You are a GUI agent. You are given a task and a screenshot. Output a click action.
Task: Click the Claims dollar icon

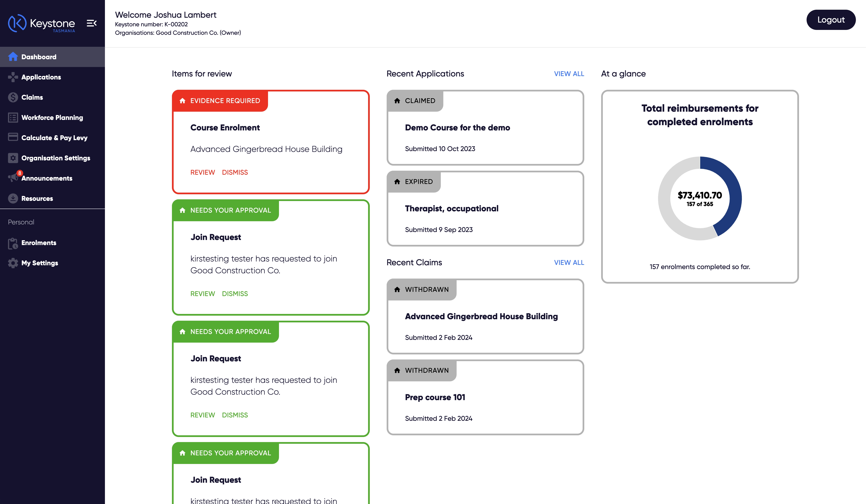[x=13, y=97]
